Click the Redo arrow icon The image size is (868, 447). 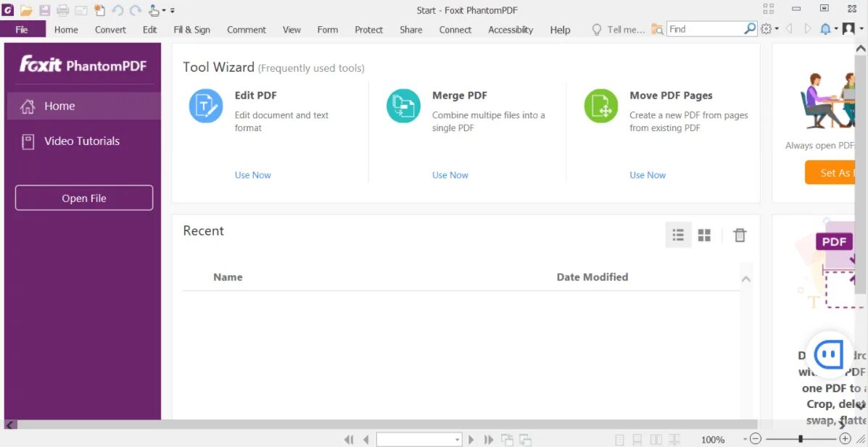(135, 10)
